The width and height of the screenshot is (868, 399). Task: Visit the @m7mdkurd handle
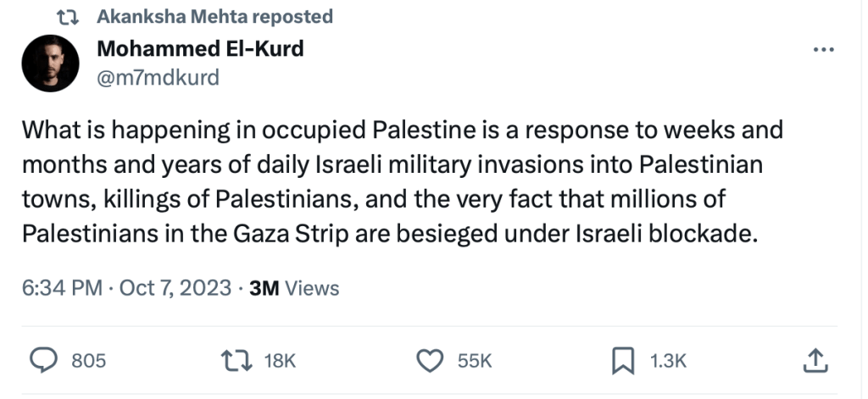[159, 78]
